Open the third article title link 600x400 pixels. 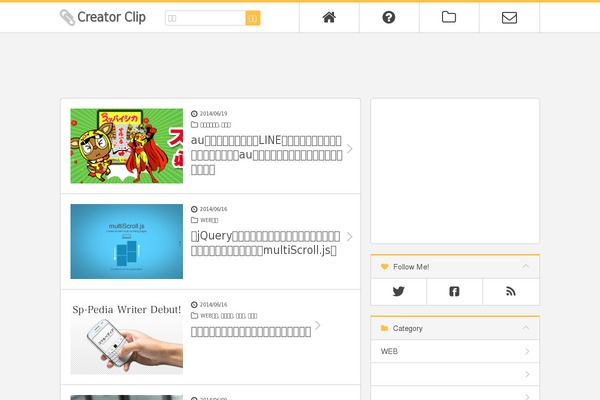tap(251, 332)
